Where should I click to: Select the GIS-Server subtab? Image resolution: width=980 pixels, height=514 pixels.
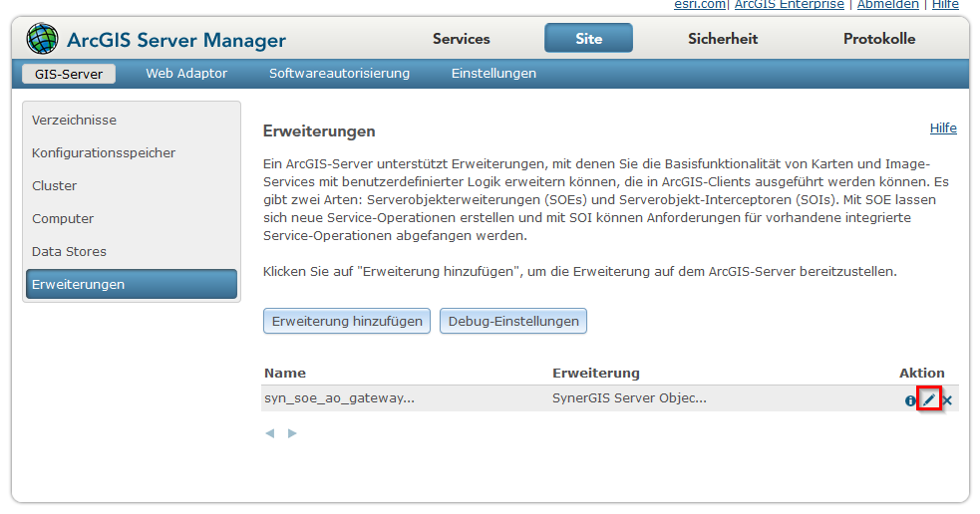69,74
